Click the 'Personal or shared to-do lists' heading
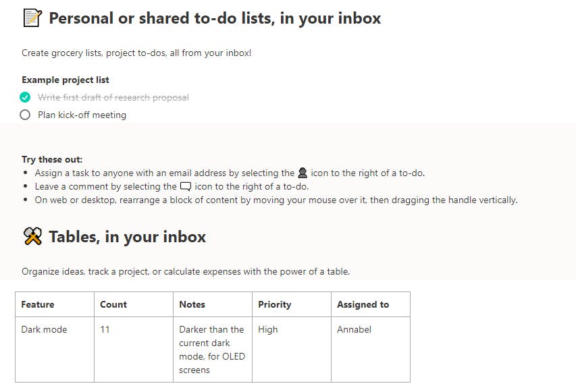This screenshot has height=392, width=576. 215,18
